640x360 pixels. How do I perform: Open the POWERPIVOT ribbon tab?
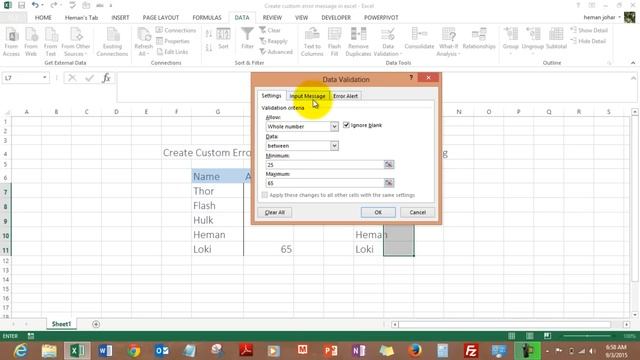[x=381, y=18]
